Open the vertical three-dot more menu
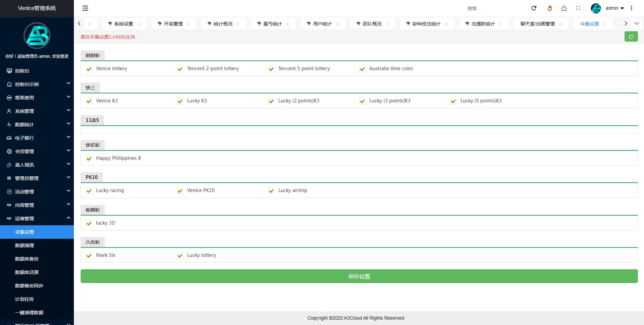The height and width of the screenshot is (325, 644). pos(632,8)
